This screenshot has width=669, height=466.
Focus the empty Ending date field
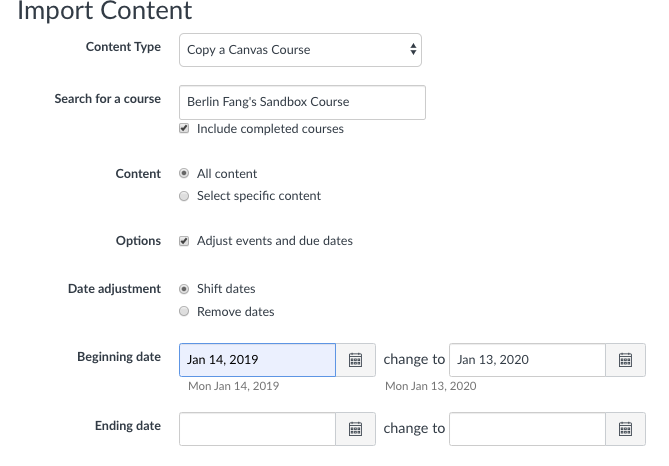[x=257, y=429]
